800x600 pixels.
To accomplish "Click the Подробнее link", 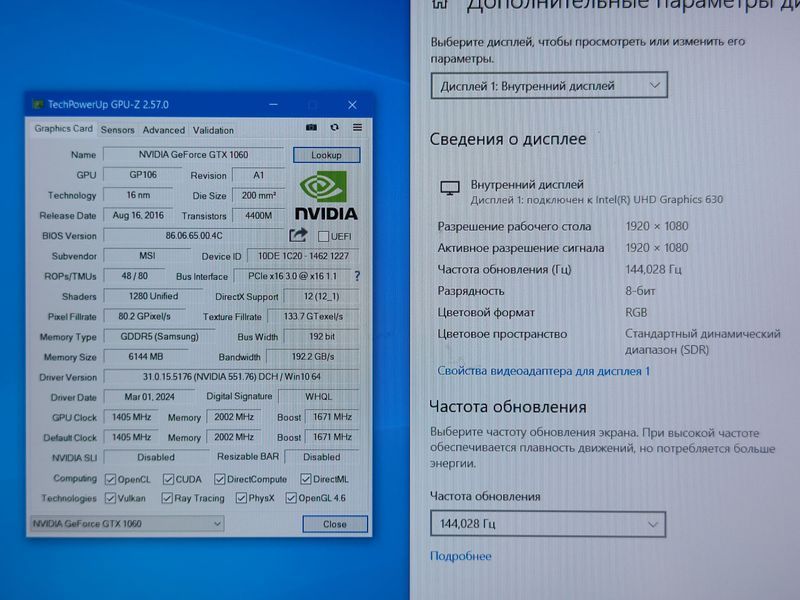I will [461, 556].
